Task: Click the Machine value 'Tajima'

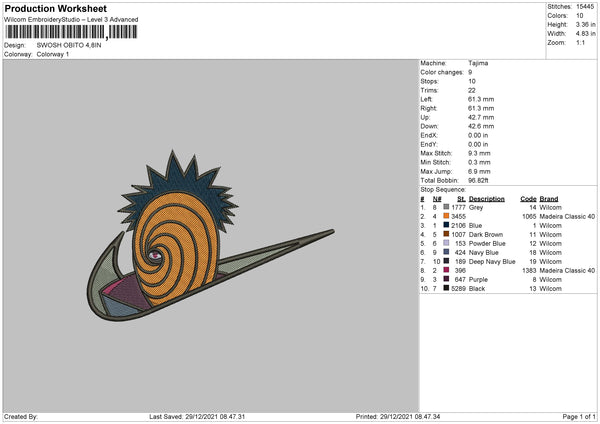Action: click(x=478, y=63)
